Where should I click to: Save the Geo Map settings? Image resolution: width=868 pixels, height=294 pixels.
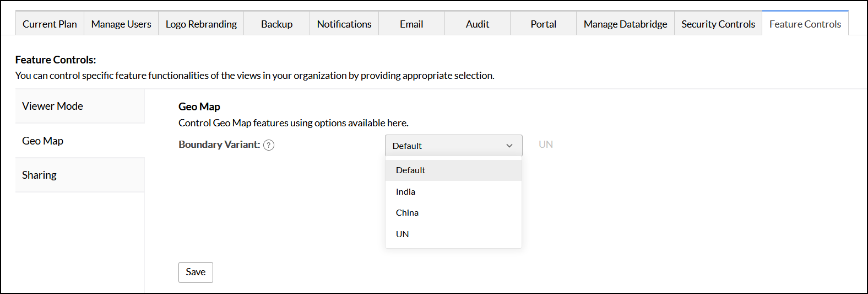click(196, 272)
